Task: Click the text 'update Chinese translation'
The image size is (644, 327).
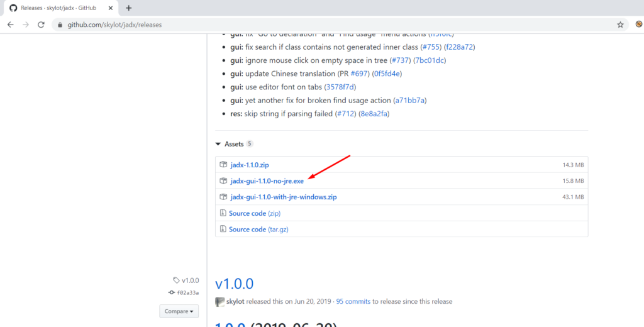Action: point(290,74)
